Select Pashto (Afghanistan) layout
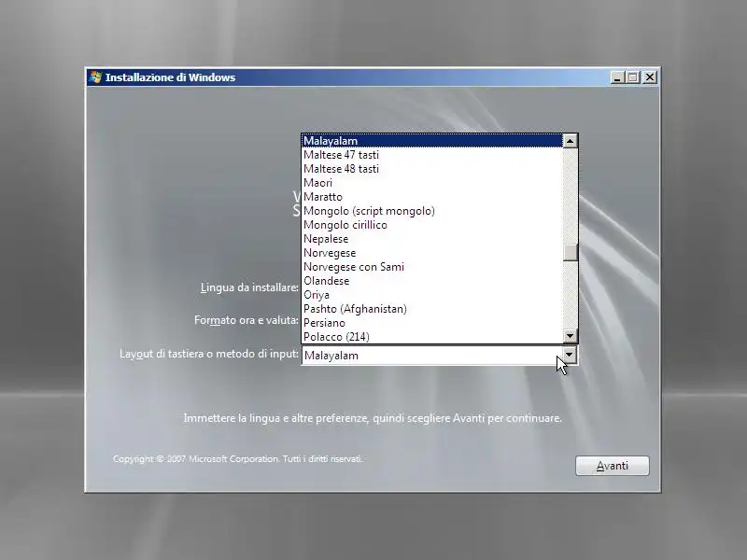Image resolution: width=747 pixels, height=560 pixels. [432, 309]
